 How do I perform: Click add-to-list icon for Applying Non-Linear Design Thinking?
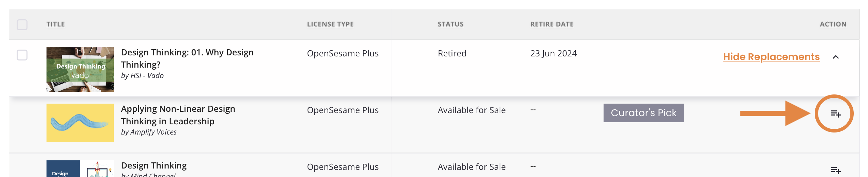(x=835, y=114)
